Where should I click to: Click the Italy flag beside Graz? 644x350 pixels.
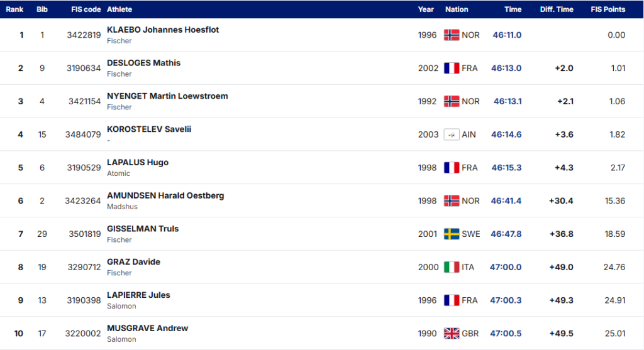[452, 267]
